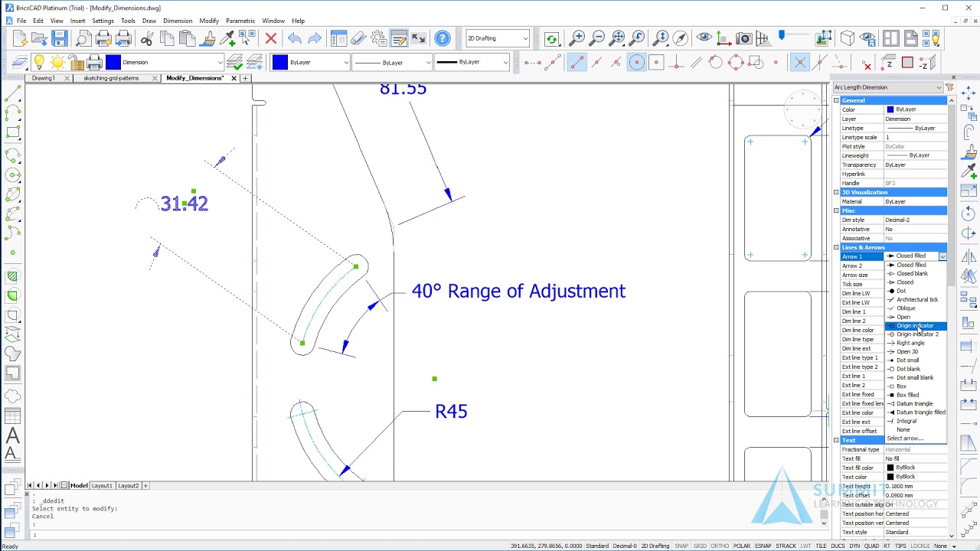Click the Open file folder icon

pyautogui.click(x=40, y=38)
